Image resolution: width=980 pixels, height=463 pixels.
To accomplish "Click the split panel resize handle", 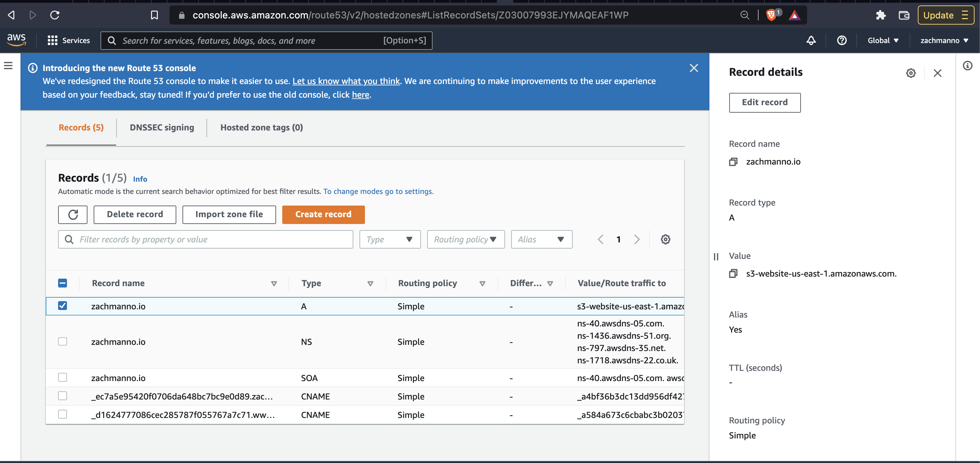I will [716, 257].
